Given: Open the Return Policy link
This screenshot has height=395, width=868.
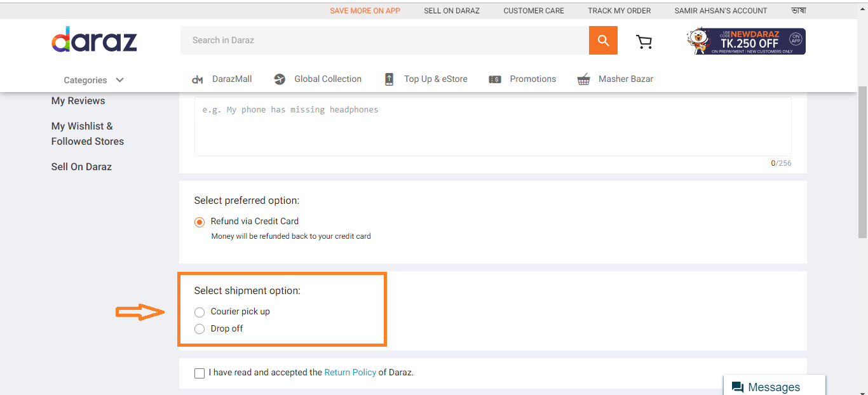Looking at the screenshot, I should click(350, 373).
